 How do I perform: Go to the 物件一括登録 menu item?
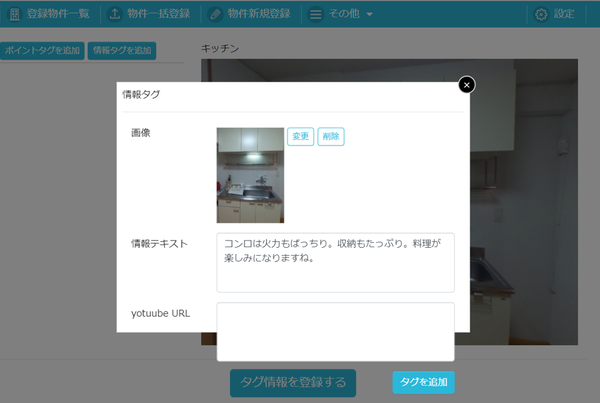[x=160, y=14]
